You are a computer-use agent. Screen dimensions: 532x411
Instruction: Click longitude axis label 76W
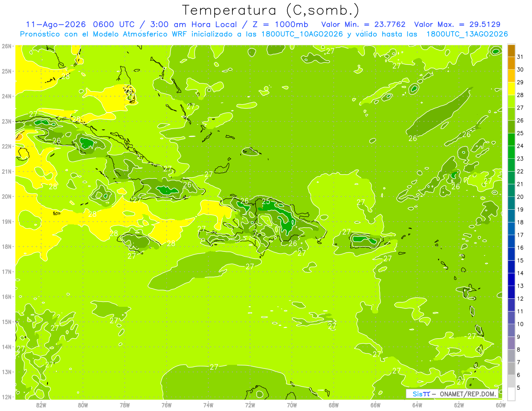167,405
